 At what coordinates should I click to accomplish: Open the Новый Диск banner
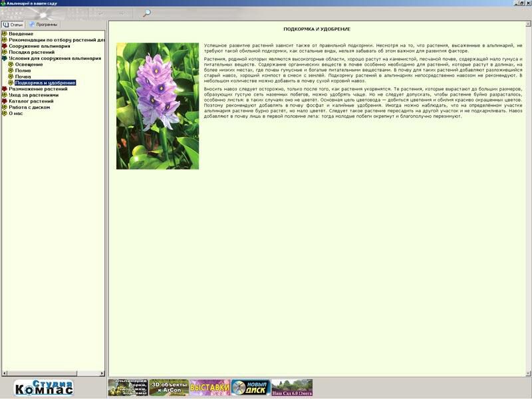tap(251, 388)
